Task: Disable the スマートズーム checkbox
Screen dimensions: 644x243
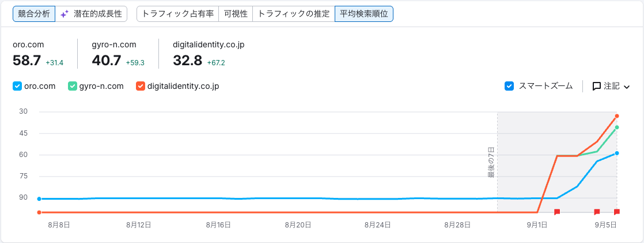Action: coord(509,86)
